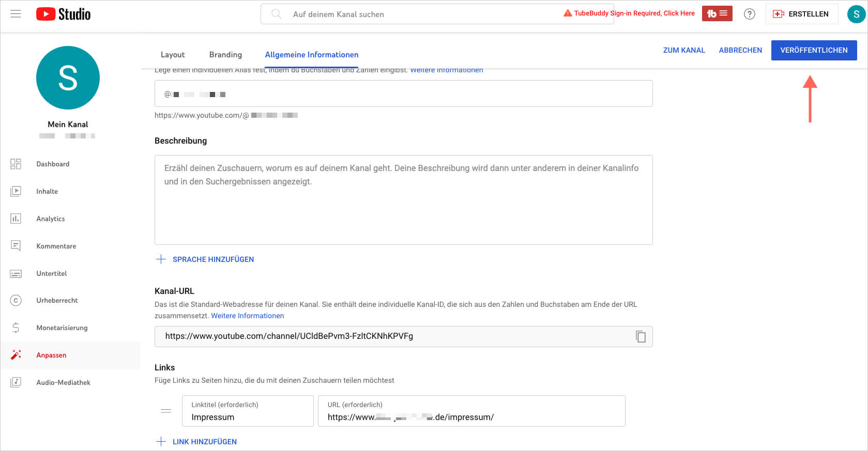Screen dimensions: 868x451
Task: Grab the drag handle beside Impressum link
Action: click(166, 411)
